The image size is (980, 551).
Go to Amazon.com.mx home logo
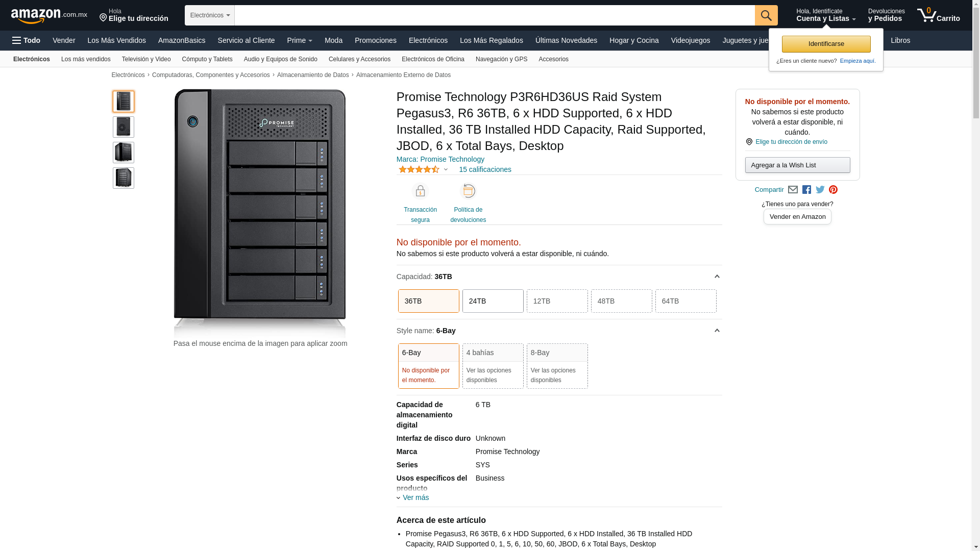pyautogui.click(x=48, y=16)
